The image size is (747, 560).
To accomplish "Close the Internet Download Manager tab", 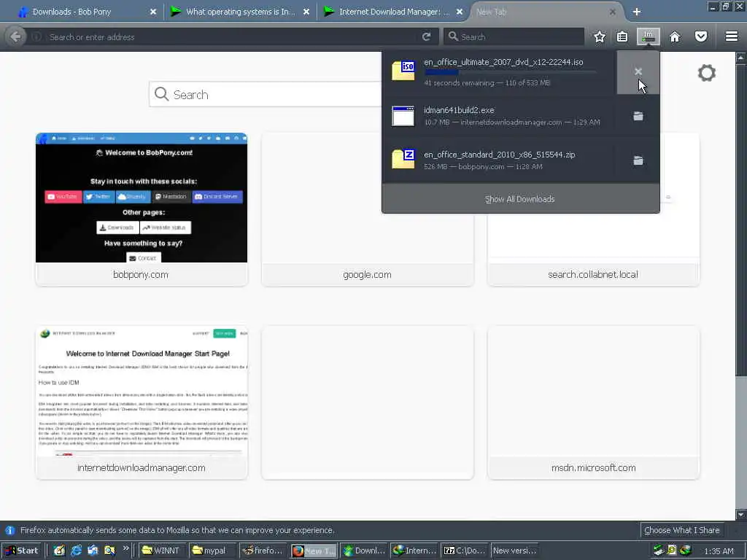I will point(460,12).
